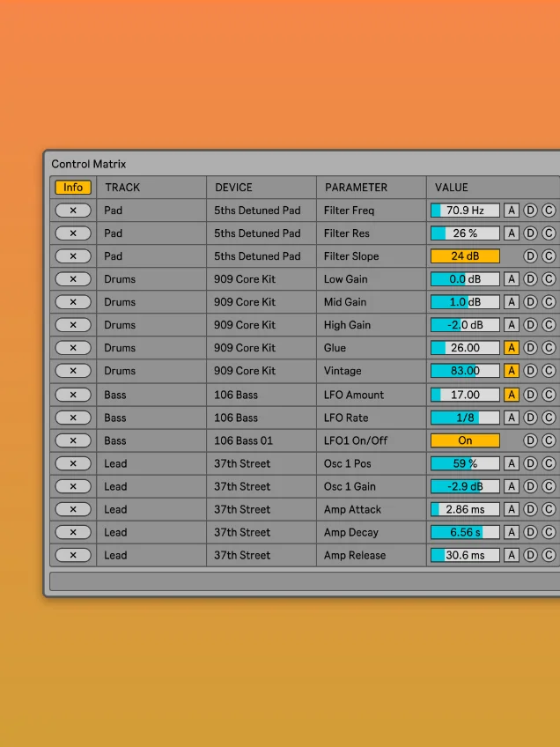The width and height of the screenshot is (560, 747).
Task: Click the D button for Amp Attack
Action: [x=530, y=509]
